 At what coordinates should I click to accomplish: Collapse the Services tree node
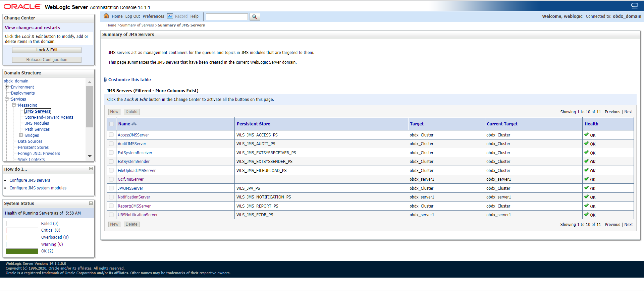click(6, 99)
